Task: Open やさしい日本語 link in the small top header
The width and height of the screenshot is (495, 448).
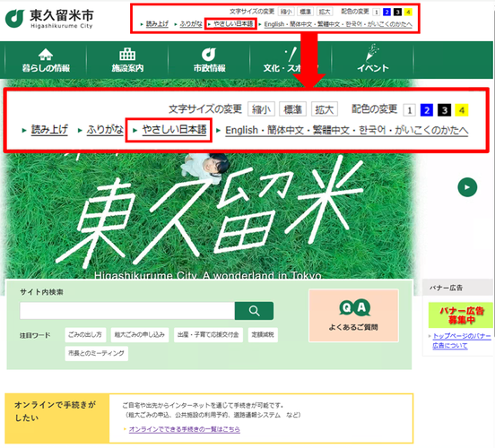Action: pyautogui.click(x=234, y=24)
